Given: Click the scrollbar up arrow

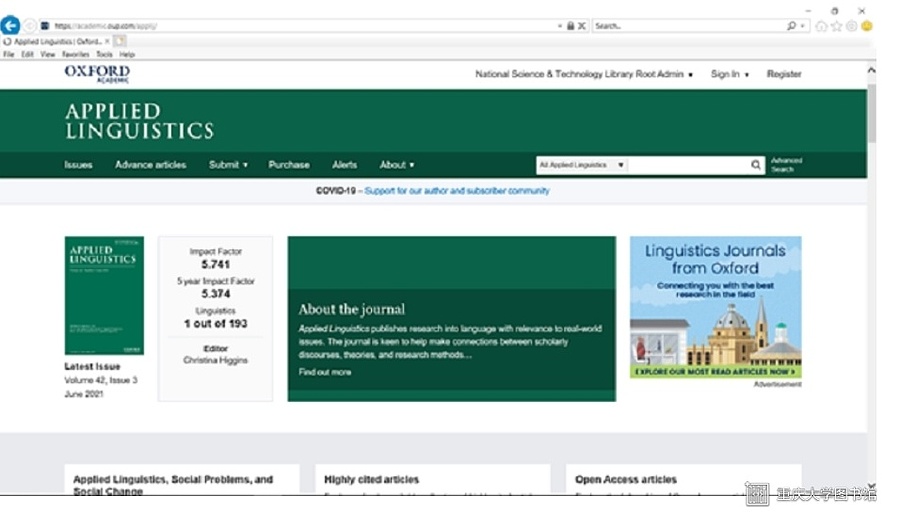Looking at the screenshot, I should pyautogui.click(x=871, y=70).
